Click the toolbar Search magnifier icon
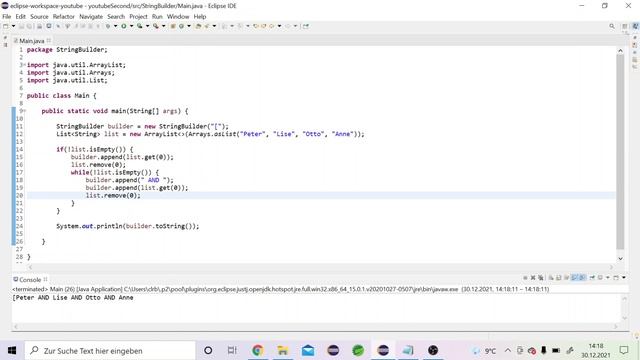This screenshot has height=360, width=640. coord(612,26)
